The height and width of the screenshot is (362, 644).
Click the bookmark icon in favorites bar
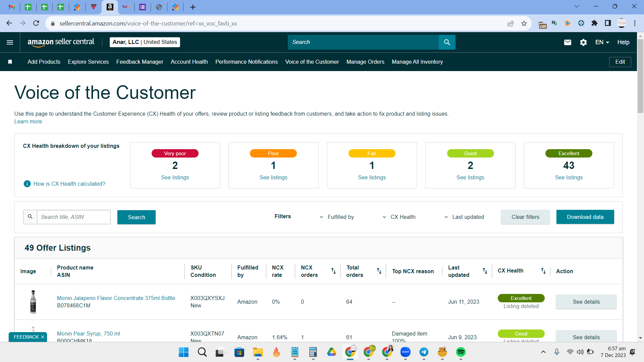click(x=10, y=62)
